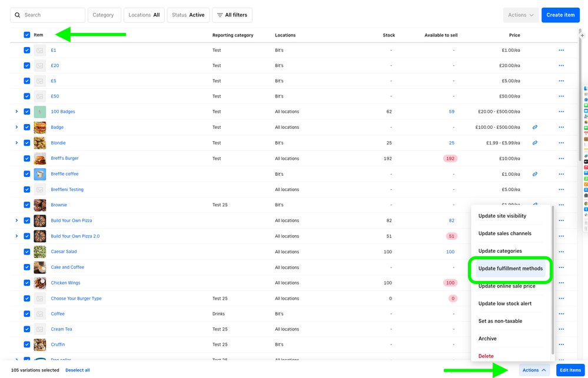Open the three-dot menu for Breff's Burger
The image size is (588, 378).
click(561, 159)
